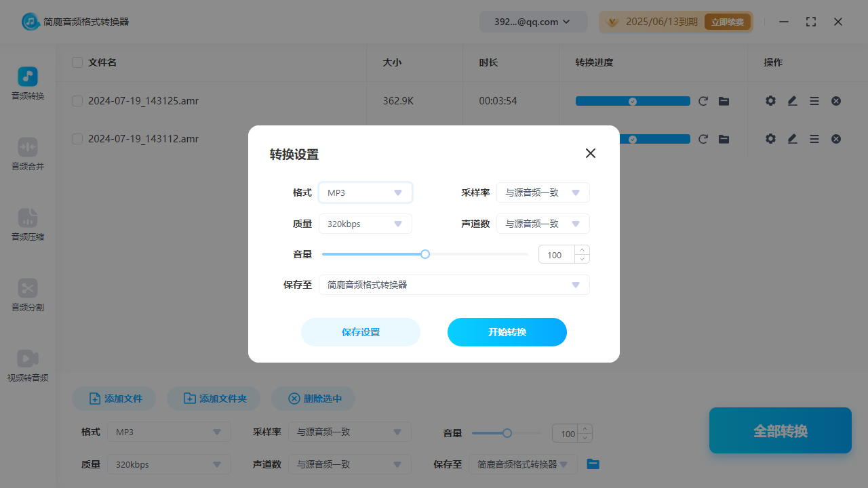
Task: Retry conversion of 2024-07-19_143125.amr
Action: (x=703, y=100)
